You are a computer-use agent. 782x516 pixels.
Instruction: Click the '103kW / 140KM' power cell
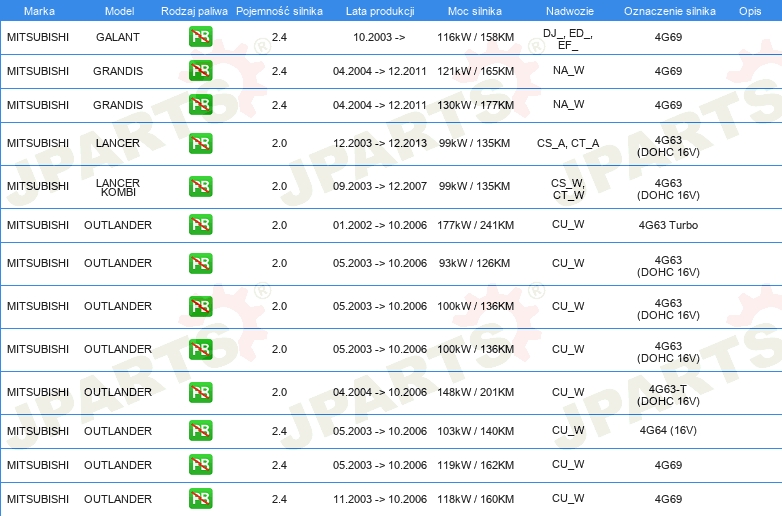tap(475, 431)
